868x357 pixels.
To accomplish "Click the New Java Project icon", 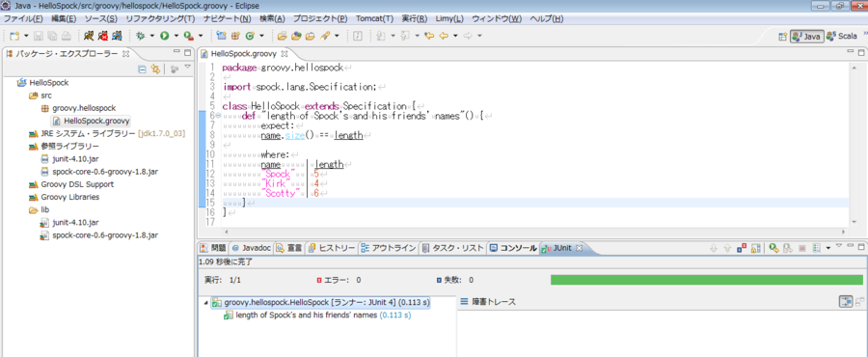I will tap(221, 36).
